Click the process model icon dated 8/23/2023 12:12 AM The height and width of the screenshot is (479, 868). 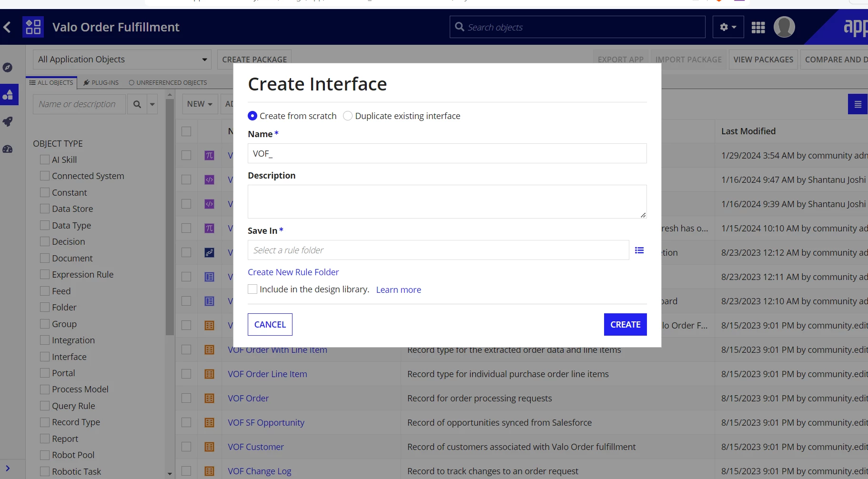click(209, 252)
